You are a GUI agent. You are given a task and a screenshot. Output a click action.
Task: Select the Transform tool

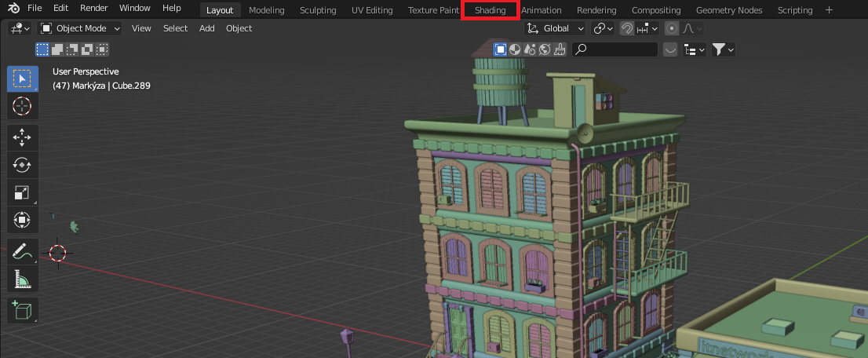point(22,220)
